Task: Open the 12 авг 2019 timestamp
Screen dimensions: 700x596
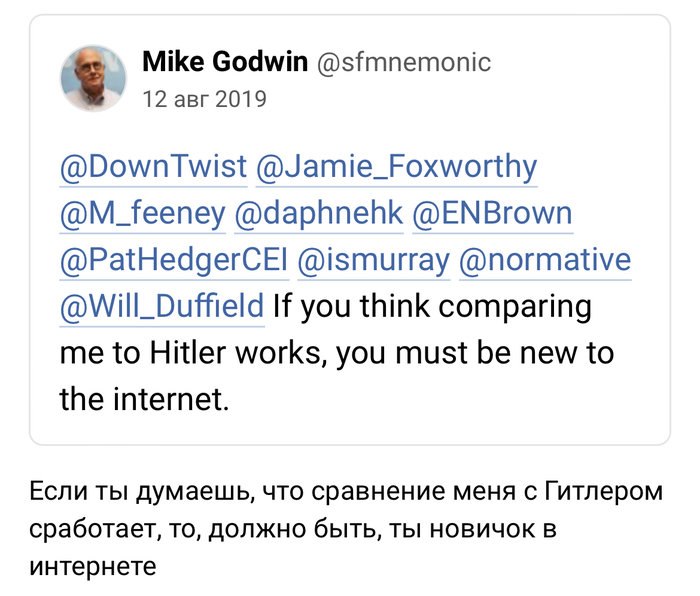Action: (205, 99)
